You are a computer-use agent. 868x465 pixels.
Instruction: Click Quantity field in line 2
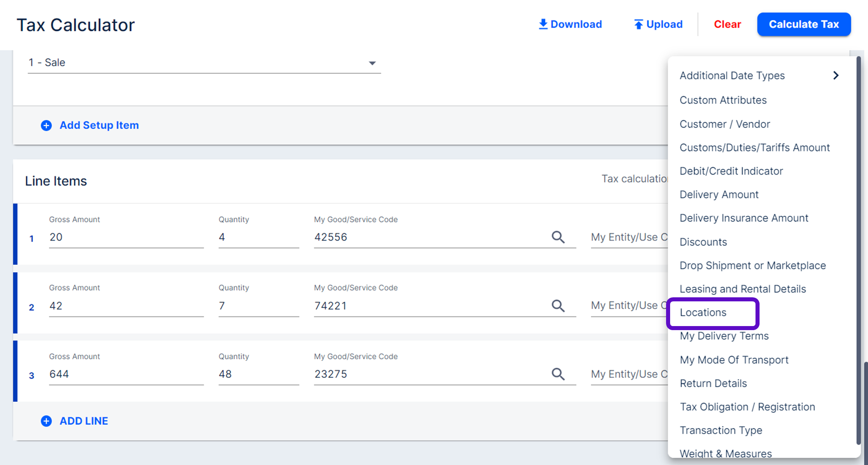point(258,306)
